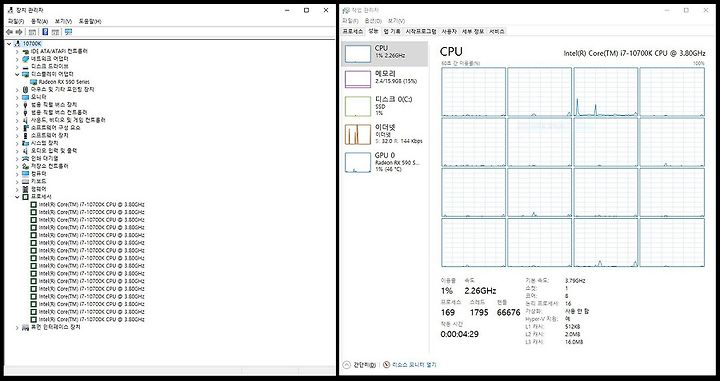Click the 간단히(D) fewer details button
The height and width of the screenshot is (381, 720).
360,365
